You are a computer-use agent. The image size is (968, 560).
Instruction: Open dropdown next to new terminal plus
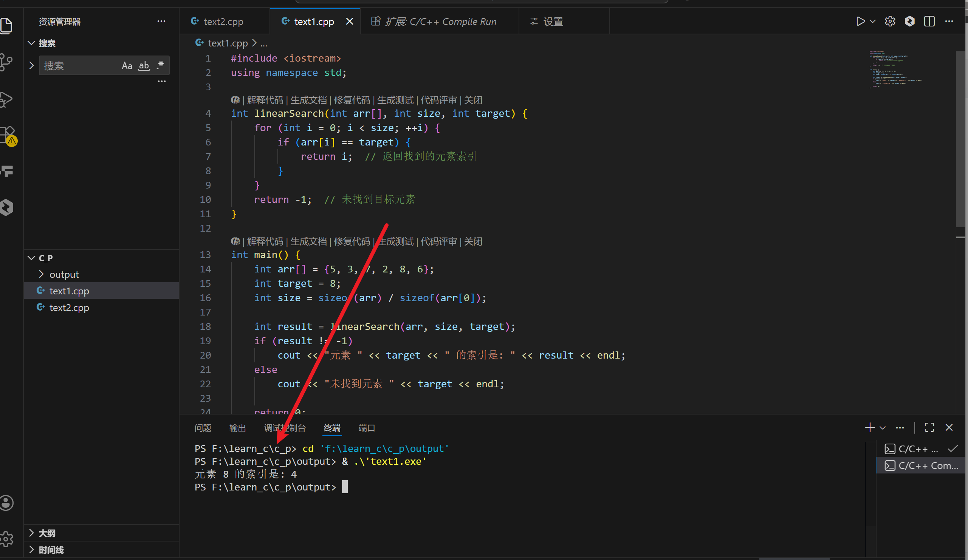tap(883, 427)
